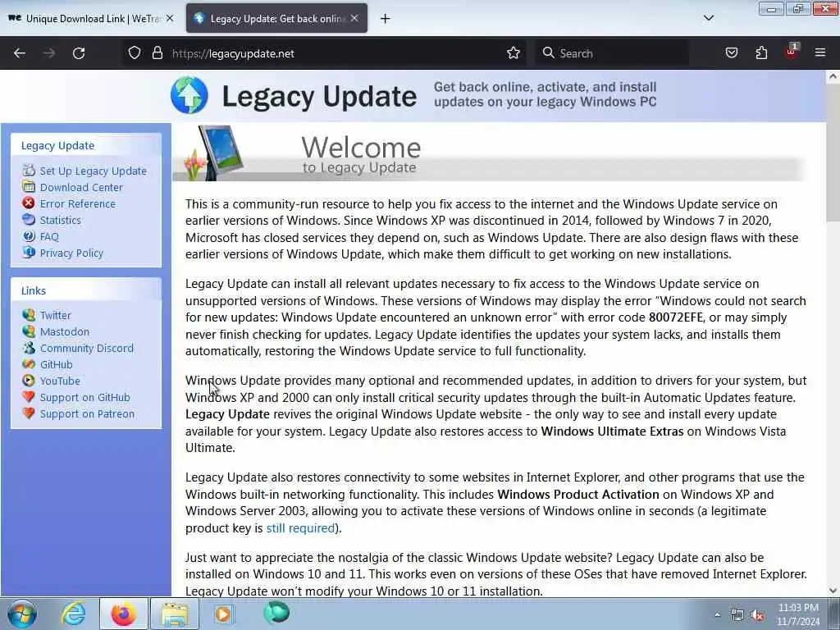The height and width of the screenshot is (630, 840).
Task: Open Error Reference page
Action: (x=78, y=204)
